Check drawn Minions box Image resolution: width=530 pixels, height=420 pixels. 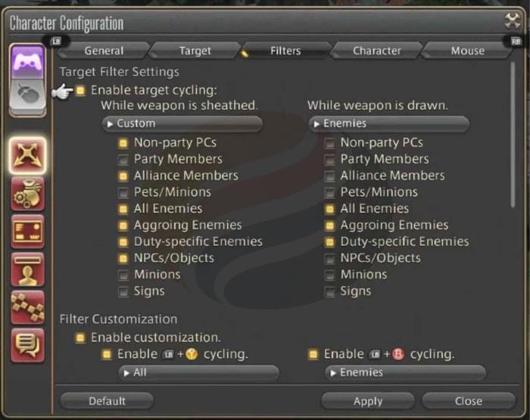point(329,275)
